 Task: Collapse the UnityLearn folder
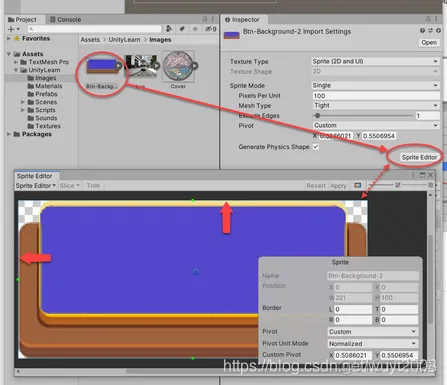click(x=16, y=70)
